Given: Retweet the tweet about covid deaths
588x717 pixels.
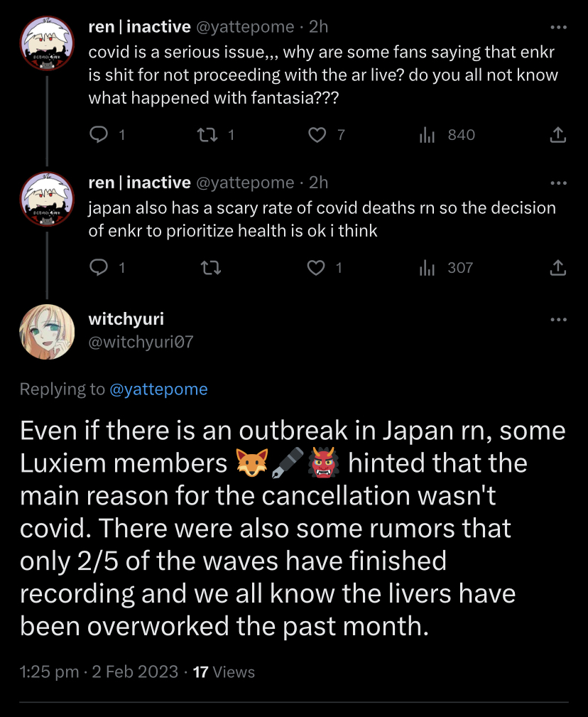Looking at the screenshot, I should coord(209,268).
